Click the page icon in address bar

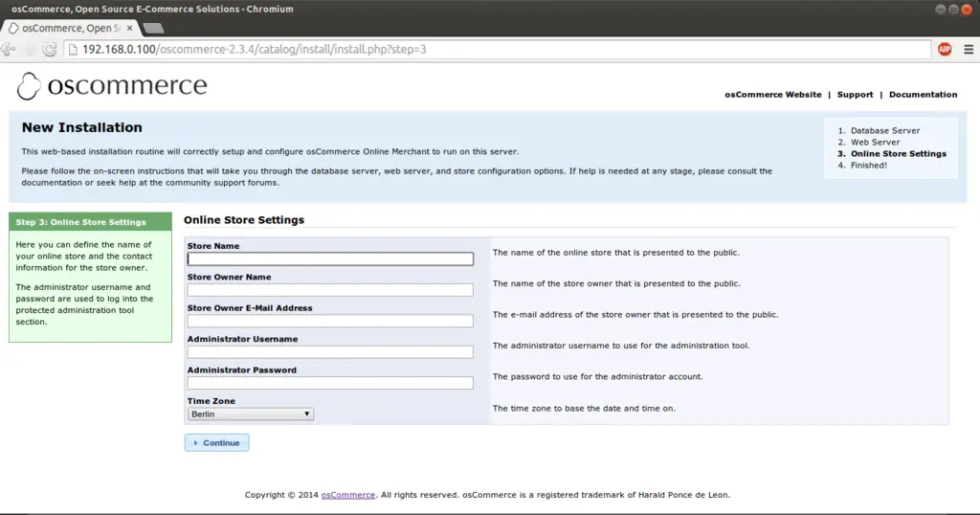click(73, 50)
